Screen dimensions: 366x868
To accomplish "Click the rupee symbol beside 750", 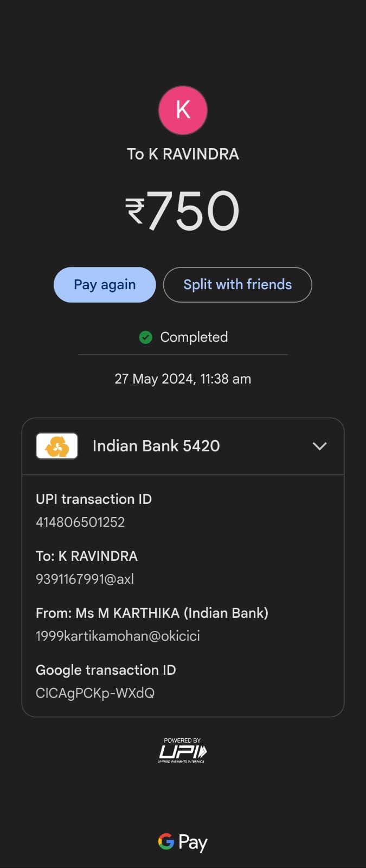I will (135, 211).
